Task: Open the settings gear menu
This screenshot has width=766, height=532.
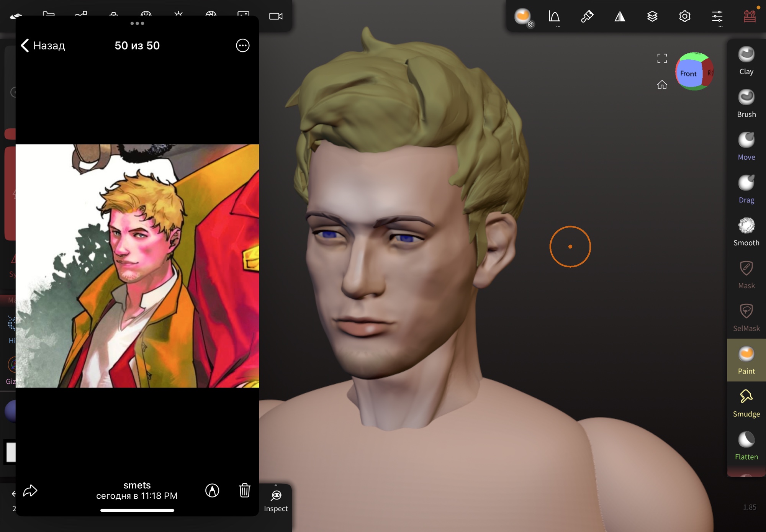Action: 684,16
